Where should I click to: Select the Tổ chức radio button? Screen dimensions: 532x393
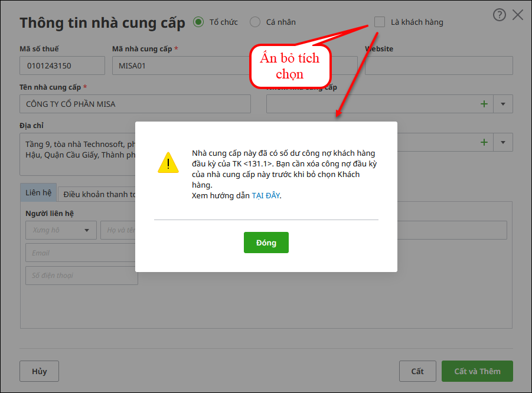[198, 22]
